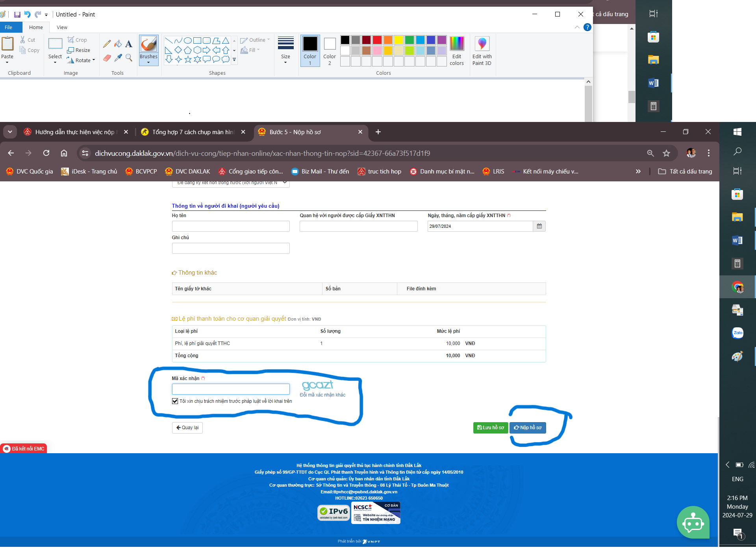
Task: Click the Resize tool in Paint
Action: tap(79, 50)
